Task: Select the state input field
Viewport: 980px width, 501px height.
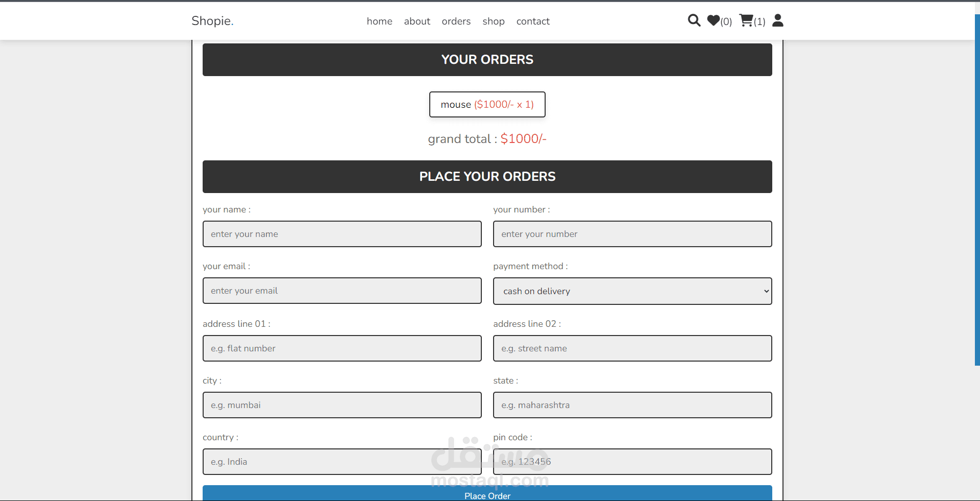Action: (632, 405)
